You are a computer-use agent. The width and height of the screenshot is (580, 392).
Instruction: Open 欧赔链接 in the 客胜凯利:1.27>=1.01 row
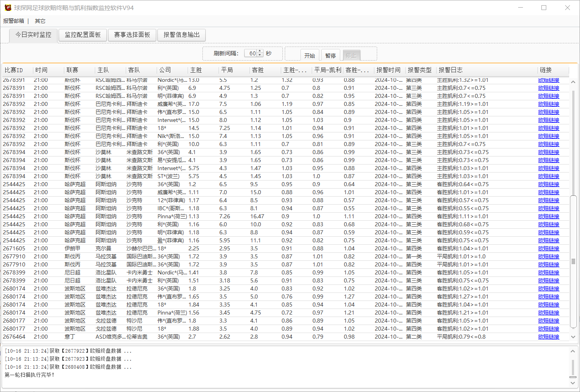(x=549, y=297)
